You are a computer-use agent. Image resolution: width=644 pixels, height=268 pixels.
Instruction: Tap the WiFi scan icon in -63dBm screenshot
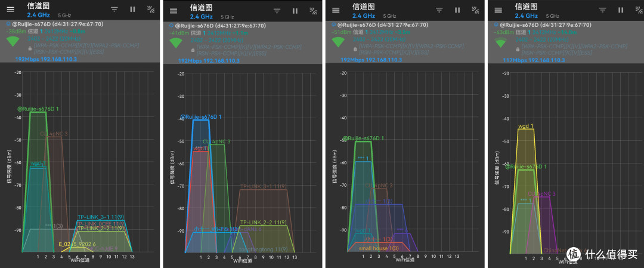pyautogui.click(x=638, y=10)
